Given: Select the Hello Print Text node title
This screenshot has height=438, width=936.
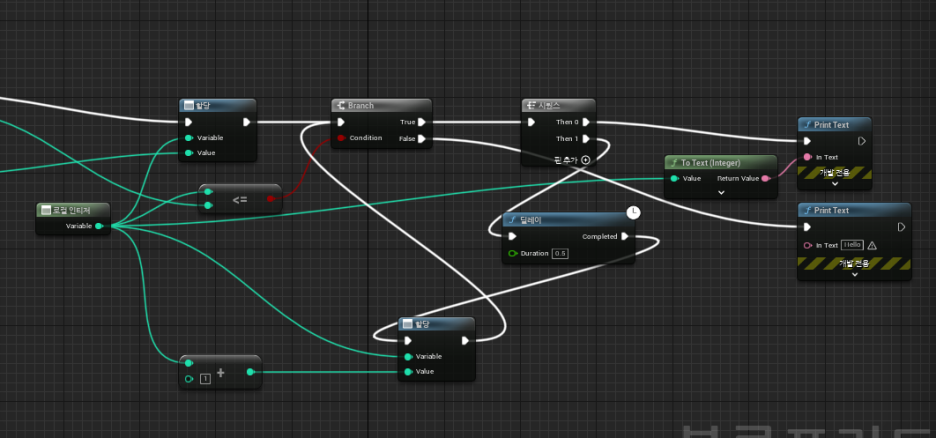Looking at the screenshot, I should (x=832, y=211).
